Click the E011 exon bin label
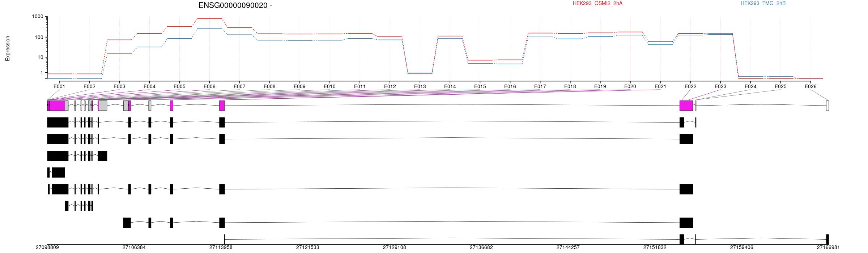This screenshot has height=253, width=868. coord(360,86)
